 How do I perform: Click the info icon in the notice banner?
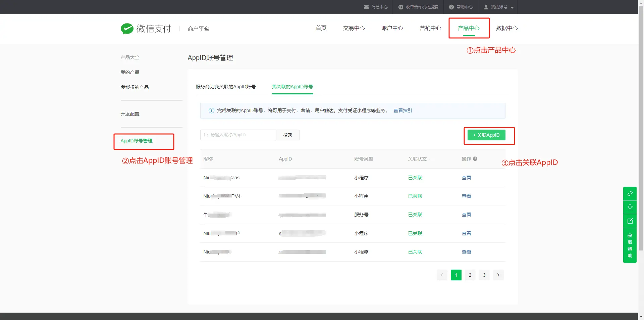coord(211,111)
